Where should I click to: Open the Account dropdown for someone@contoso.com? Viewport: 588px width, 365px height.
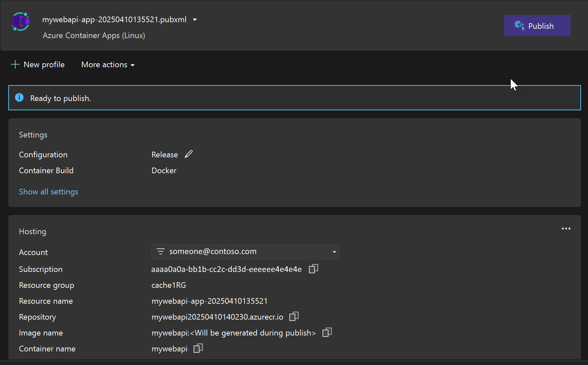point(245,252)
